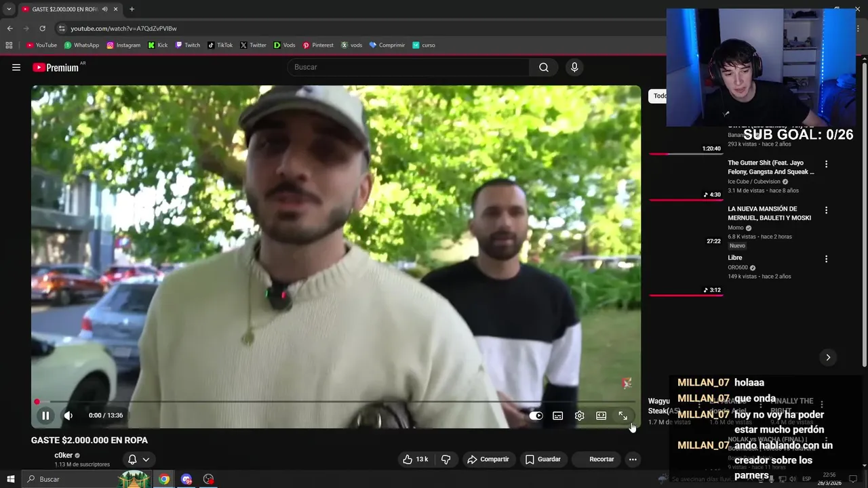Click the 4:30 thumbnail for Gutter Shit

(x=686, y=179)
